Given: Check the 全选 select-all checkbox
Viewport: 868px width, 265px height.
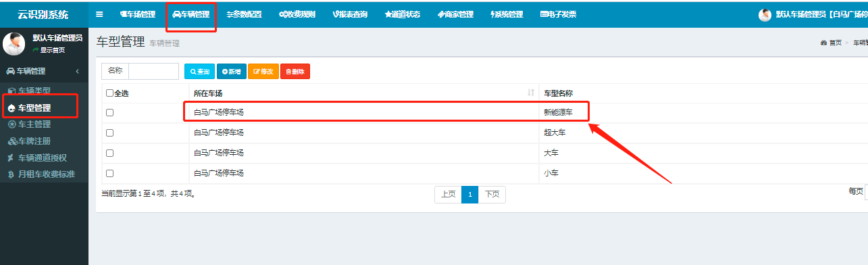Looking at the screenshot, I should click(110, 93).
